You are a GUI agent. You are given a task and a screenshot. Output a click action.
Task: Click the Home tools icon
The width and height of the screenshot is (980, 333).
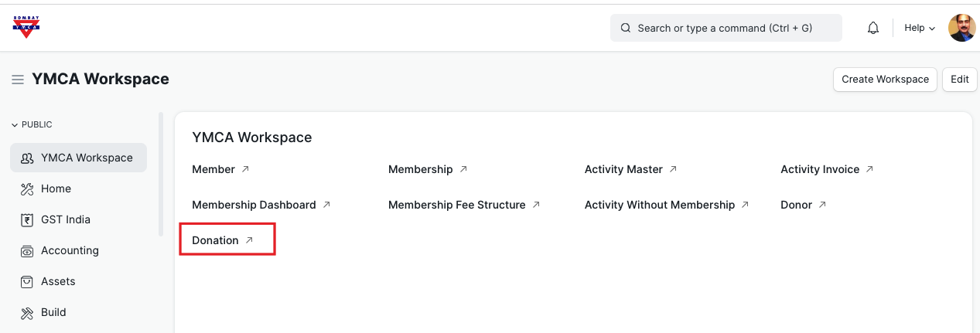[x=27, y=189]
